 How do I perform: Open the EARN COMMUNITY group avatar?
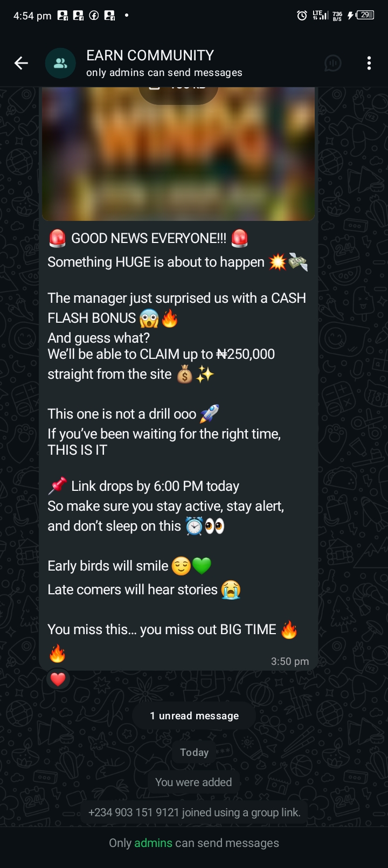(x=60, y=63)
